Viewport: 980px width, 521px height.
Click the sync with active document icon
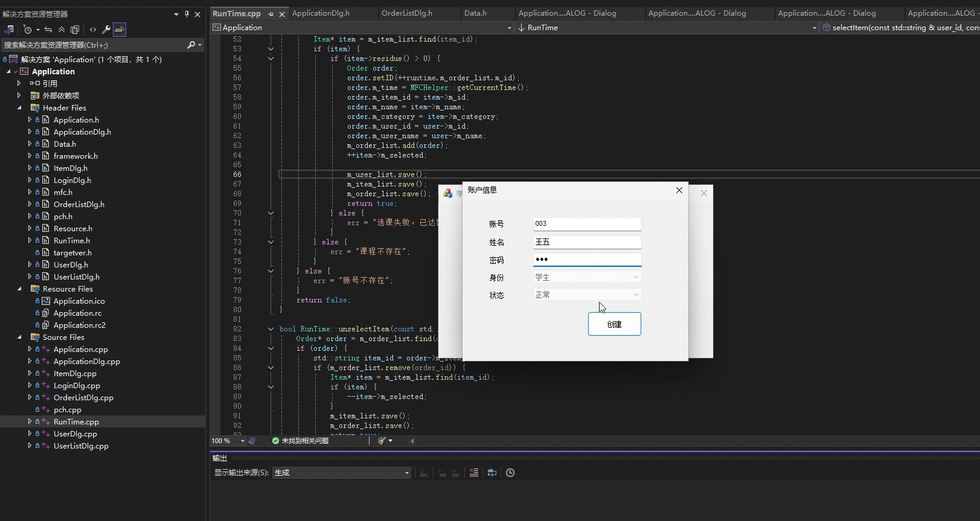coord(48,30)
